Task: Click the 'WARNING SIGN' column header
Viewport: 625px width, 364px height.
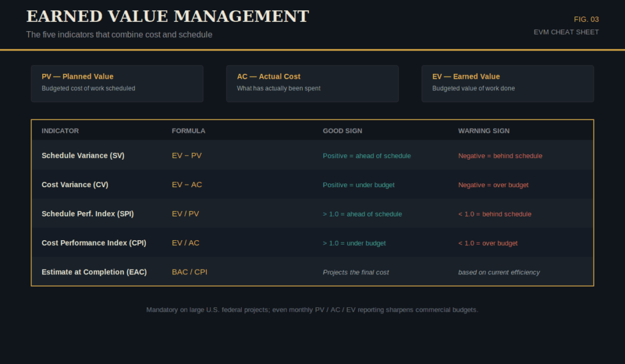Action: click(x=483, y=130)
